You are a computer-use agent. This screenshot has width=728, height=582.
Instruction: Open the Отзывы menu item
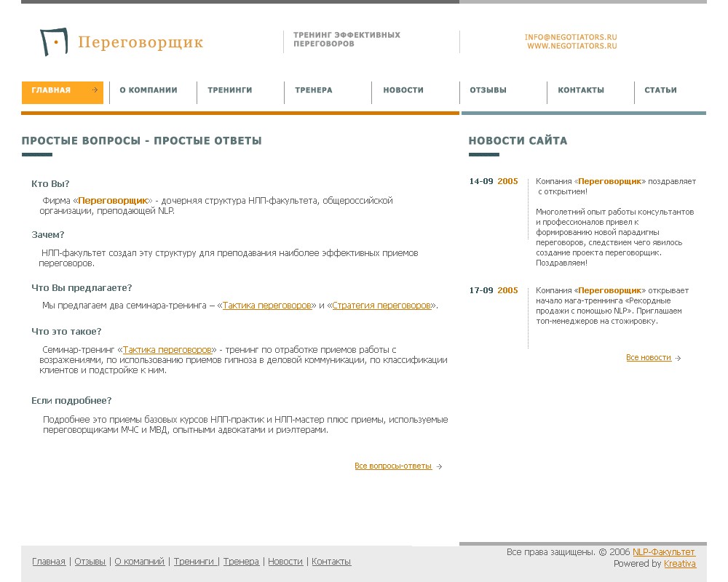coord(488,90)
